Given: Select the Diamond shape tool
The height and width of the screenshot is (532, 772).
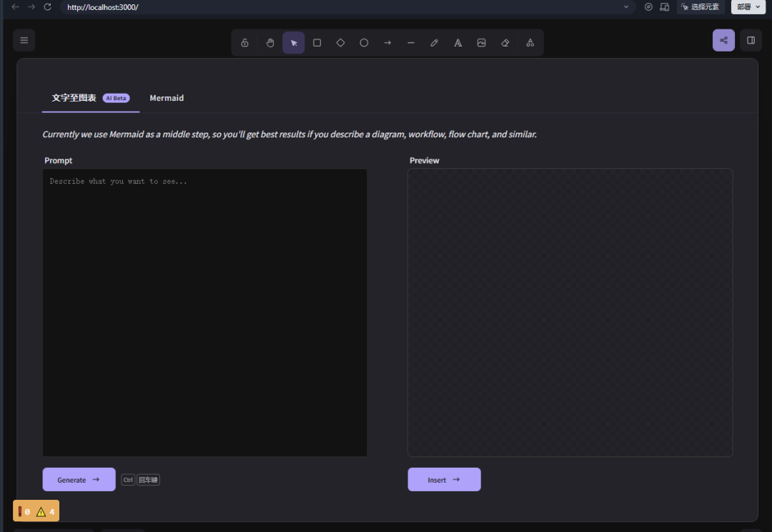Looking at the screenshot, I should pyautogui.click(x=340, y=43).
